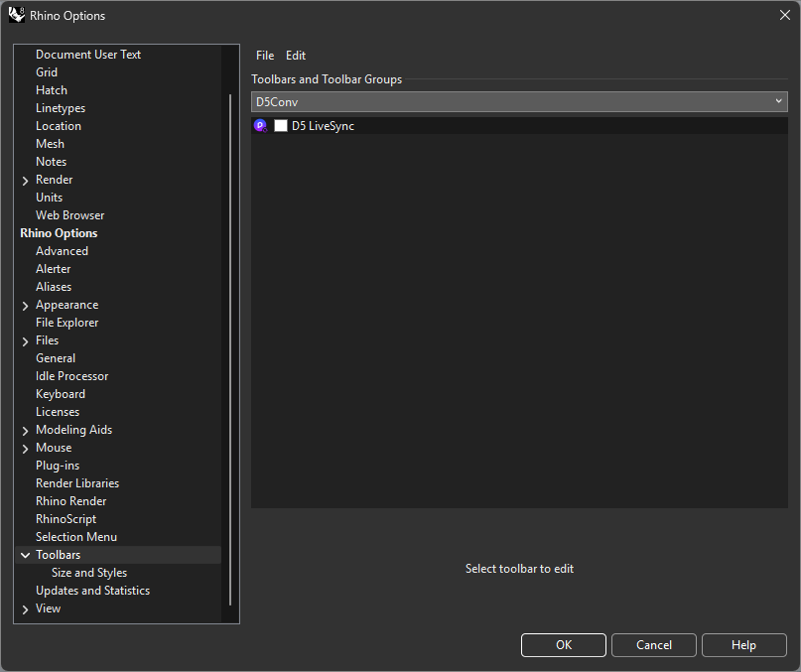Open View options in tree
The image size is (801, 672).
pos(48,608)
